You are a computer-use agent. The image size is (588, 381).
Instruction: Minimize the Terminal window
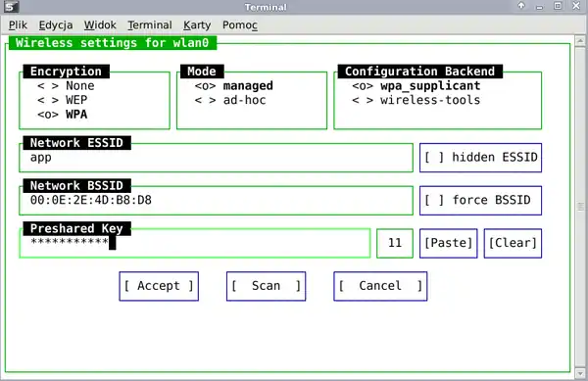coord(540,7)
